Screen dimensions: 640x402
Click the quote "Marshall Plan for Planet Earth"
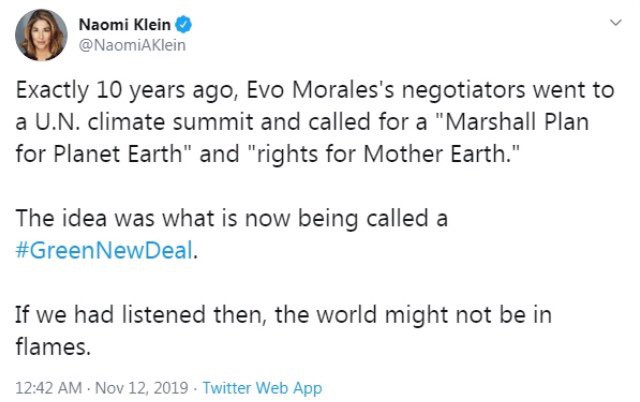tap(480, 124)
